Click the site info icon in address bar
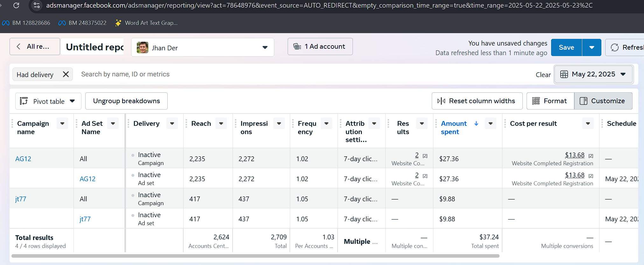 pyautogui.click(x=37, y=5)
